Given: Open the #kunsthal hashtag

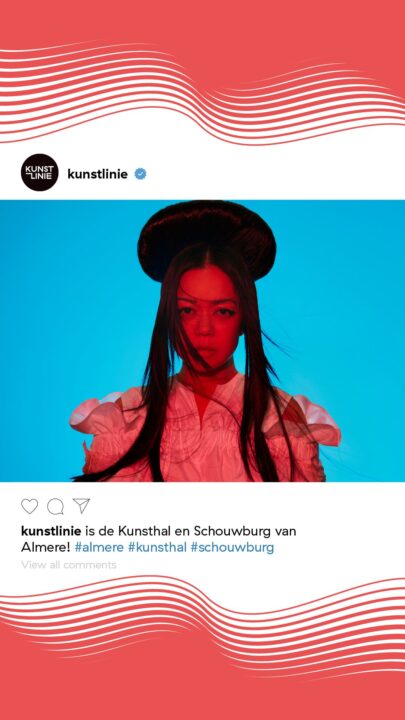Looking at the screenshot, I should tap(157, 547).
